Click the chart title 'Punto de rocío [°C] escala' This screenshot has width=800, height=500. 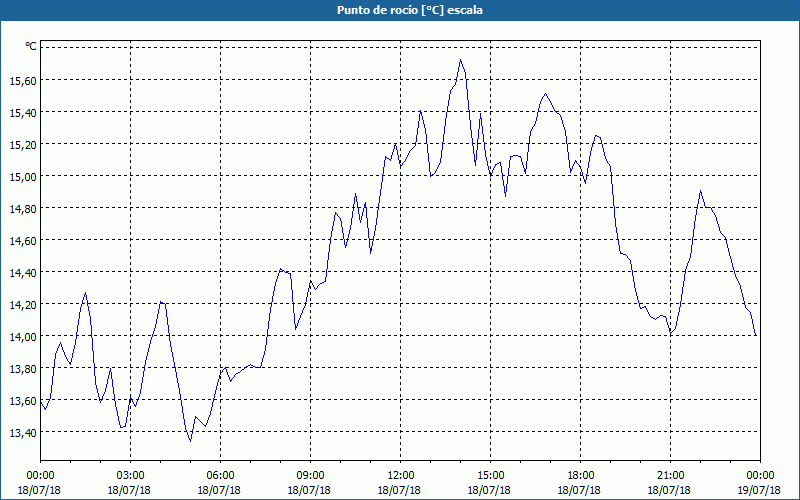coord(410,10)
